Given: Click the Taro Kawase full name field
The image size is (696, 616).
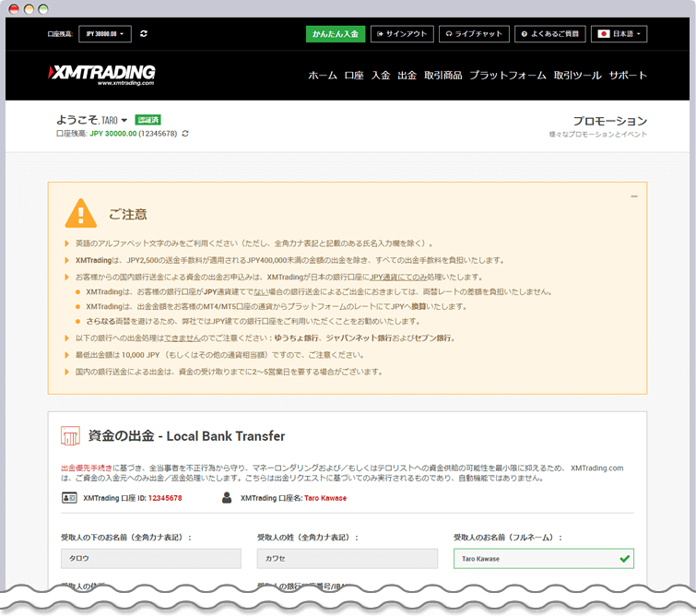Looking at the screenshot, I should pos(544,559).
